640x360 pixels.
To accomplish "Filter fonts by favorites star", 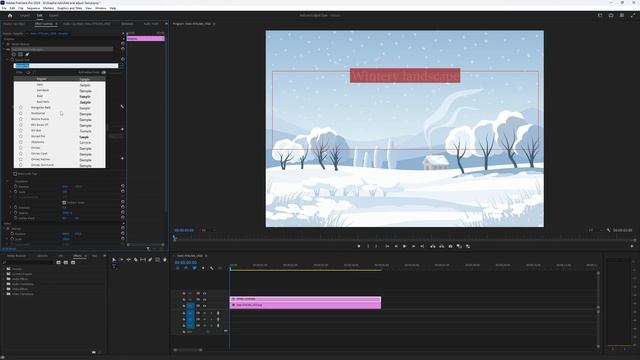I will click(28, 72).
